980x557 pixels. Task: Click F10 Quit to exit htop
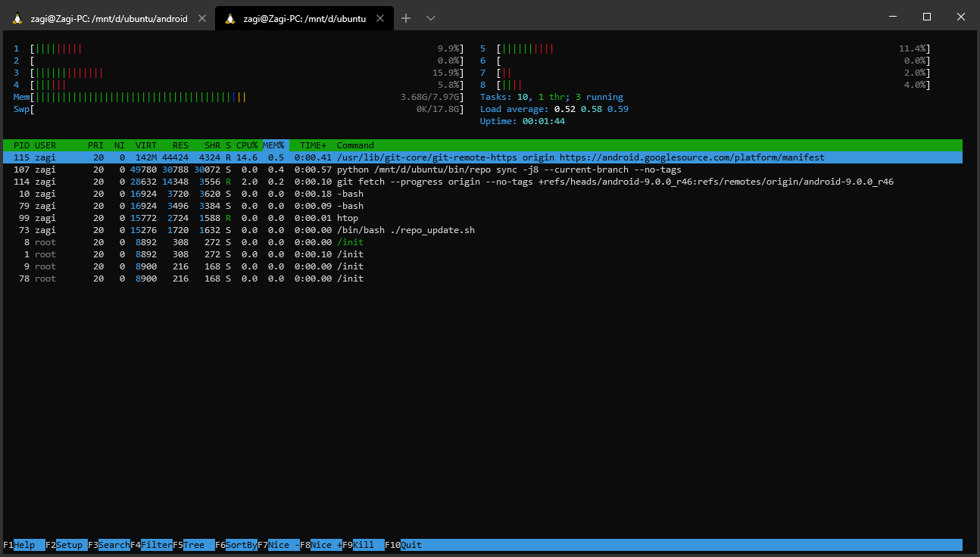pos(404,545)
